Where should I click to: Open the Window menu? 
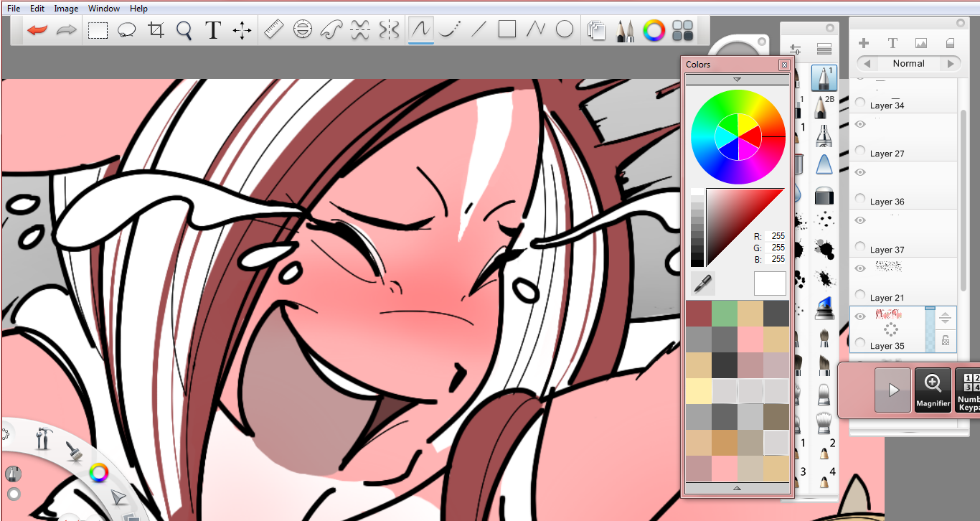(104, 9)
